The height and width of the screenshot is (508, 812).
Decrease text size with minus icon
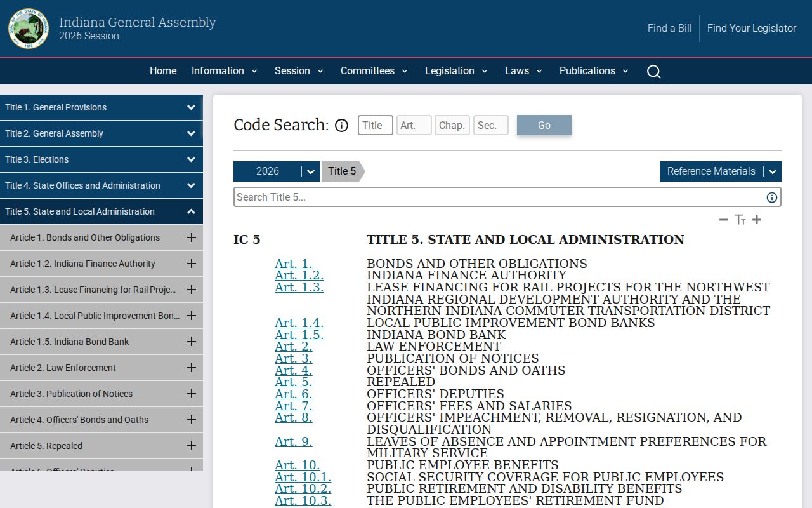(x=724, y=220)
